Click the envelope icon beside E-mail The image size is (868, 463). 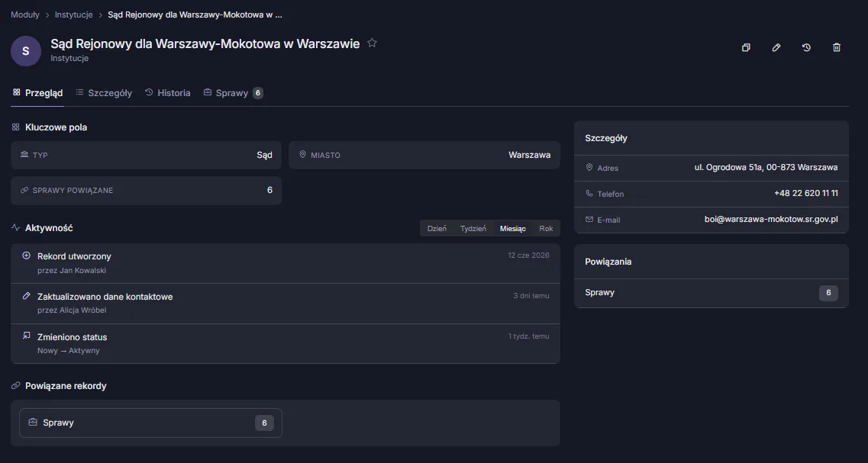click(589, 220)
